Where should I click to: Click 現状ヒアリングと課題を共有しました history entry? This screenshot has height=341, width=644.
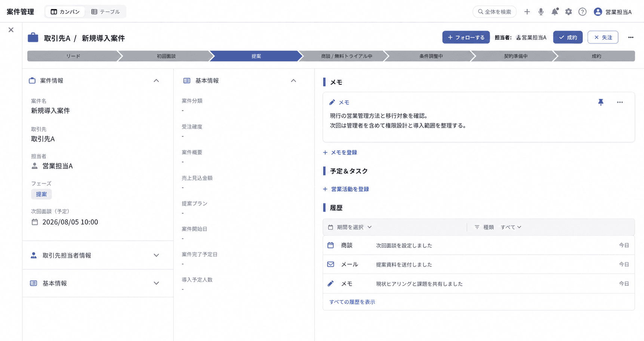pos(419,284)
